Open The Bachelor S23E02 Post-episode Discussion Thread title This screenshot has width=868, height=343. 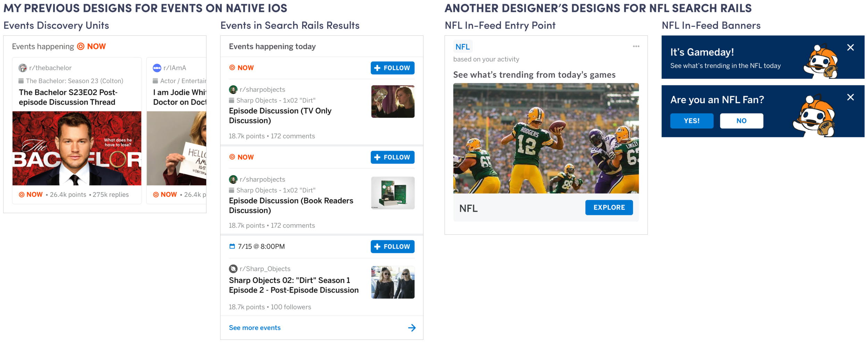click(68, 97)
